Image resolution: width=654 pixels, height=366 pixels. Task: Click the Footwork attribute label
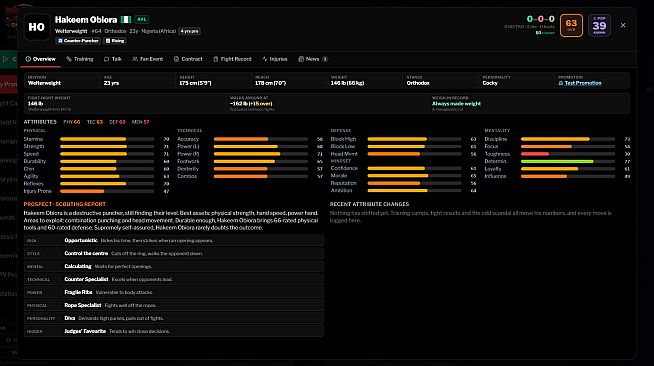(x=188, y=161)
